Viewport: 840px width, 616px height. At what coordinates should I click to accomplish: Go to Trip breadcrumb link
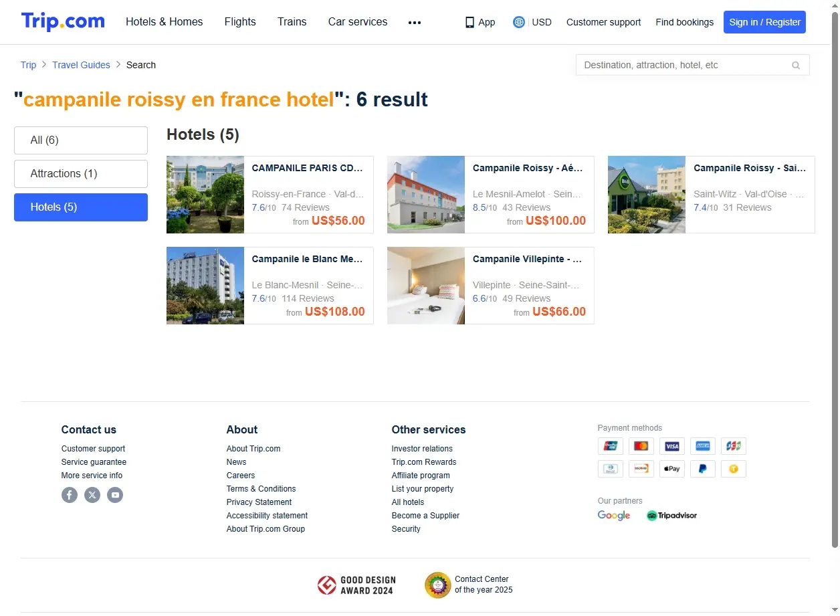[28, 65]
